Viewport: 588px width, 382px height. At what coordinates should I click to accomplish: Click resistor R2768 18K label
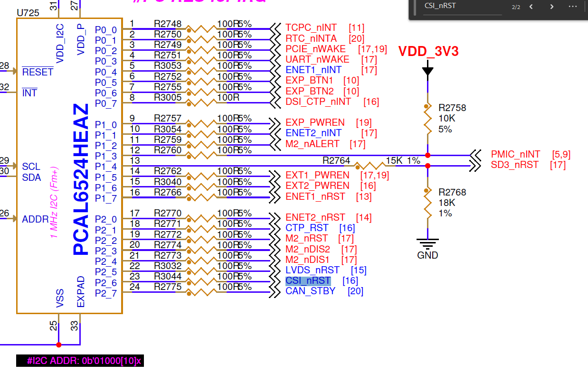tap(452, 203)
